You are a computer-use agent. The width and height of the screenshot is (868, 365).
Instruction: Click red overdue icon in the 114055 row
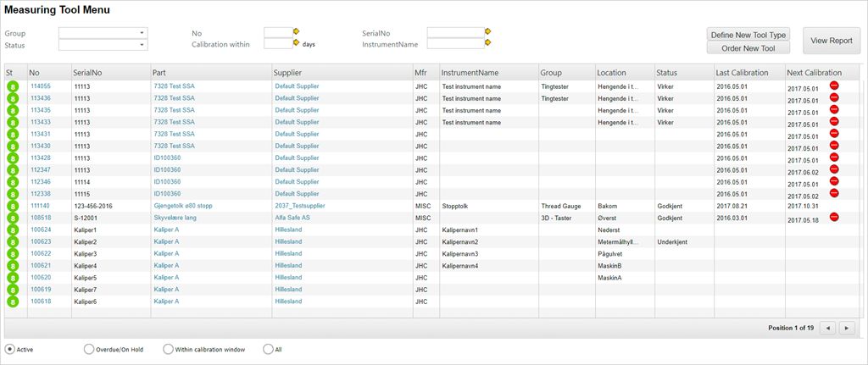(834, 86)
